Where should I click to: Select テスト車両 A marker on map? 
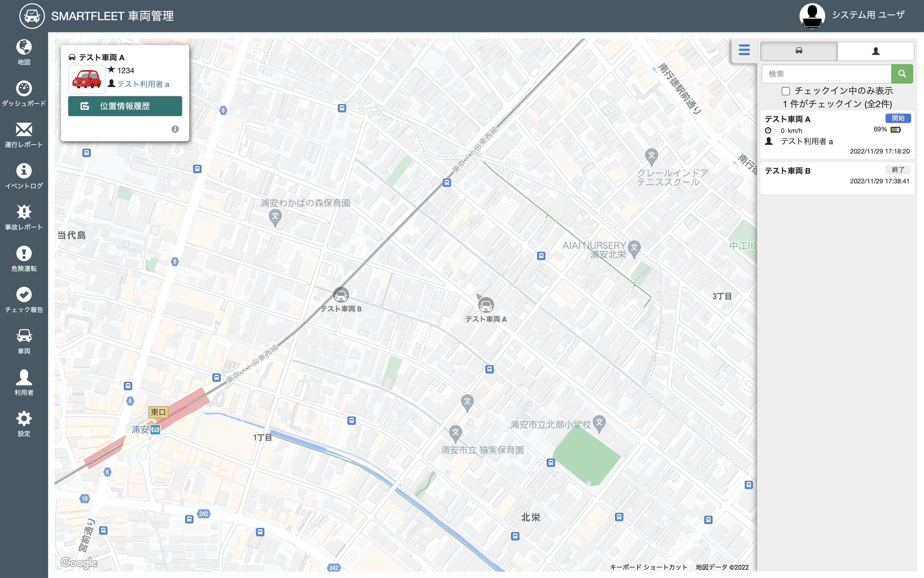(486, 305)
